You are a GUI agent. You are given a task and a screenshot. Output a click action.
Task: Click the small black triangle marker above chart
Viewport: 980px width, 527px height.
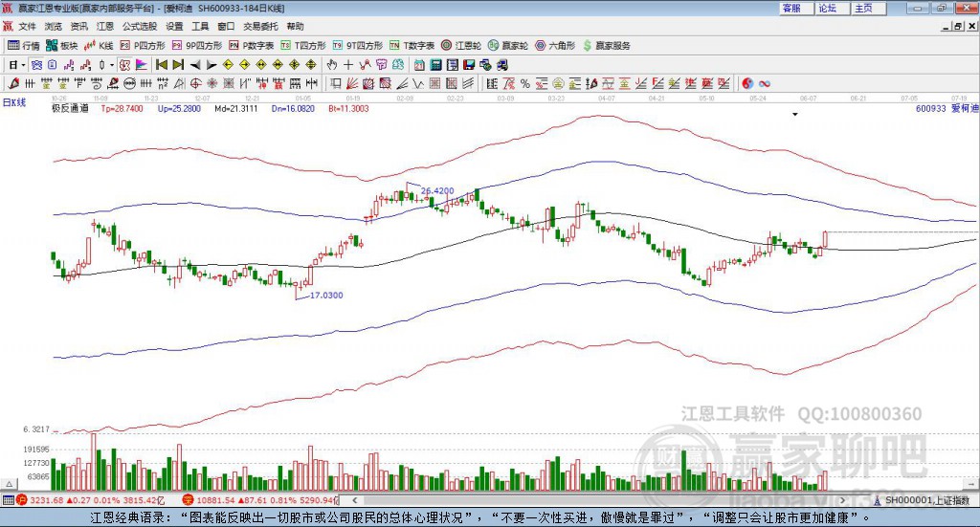click(x=795, y=114)
